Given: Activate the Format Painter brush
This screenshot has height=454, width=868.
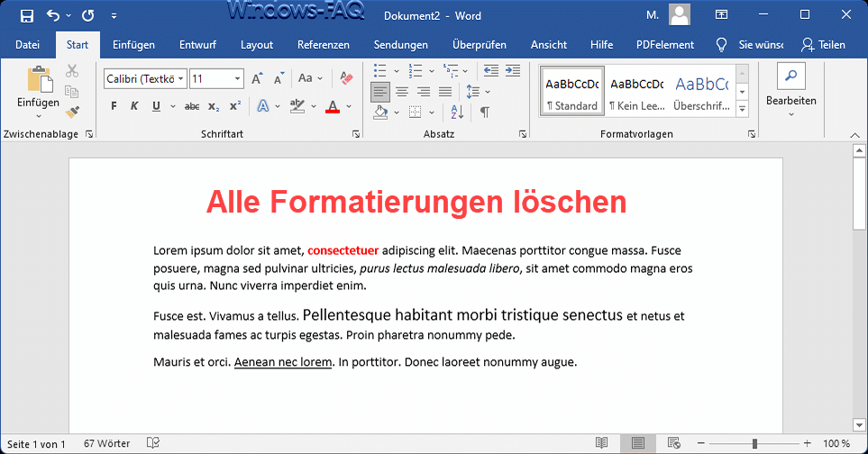Looking at the screenshot, I should pyautogui.click(x=72, y=112).
